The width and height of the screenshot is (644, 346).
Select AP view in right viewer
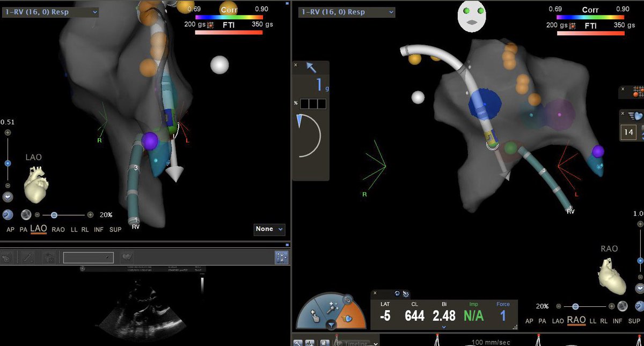[529, 321]
